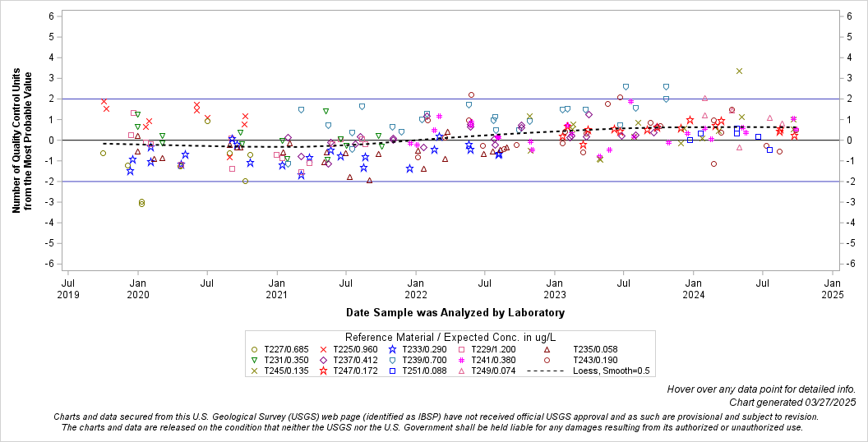
Task: Select the T237/0.412 purple diamond legend entry
Action: click(349, 360)
